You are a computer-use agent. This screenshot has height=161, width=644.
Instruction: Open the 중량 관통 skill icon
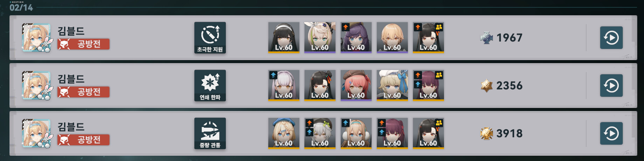click(210, 133)
